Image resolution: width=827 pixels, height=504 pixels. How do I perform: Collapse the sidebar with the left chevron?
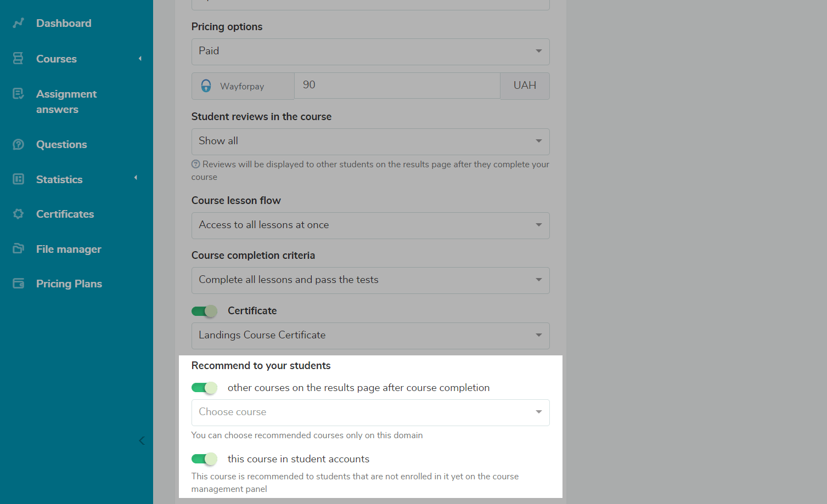(x=142, y=440)
